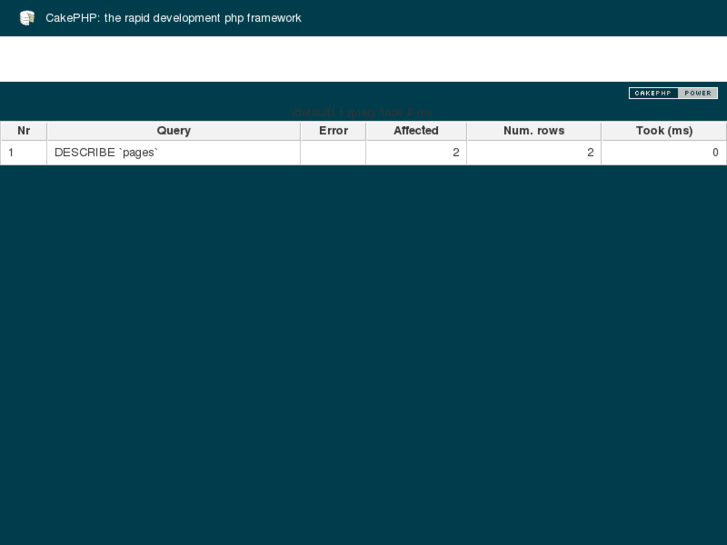The height and width of the screenshot is (545, 727).
Task: Click the query took summary caption
Action: (363, 113)
